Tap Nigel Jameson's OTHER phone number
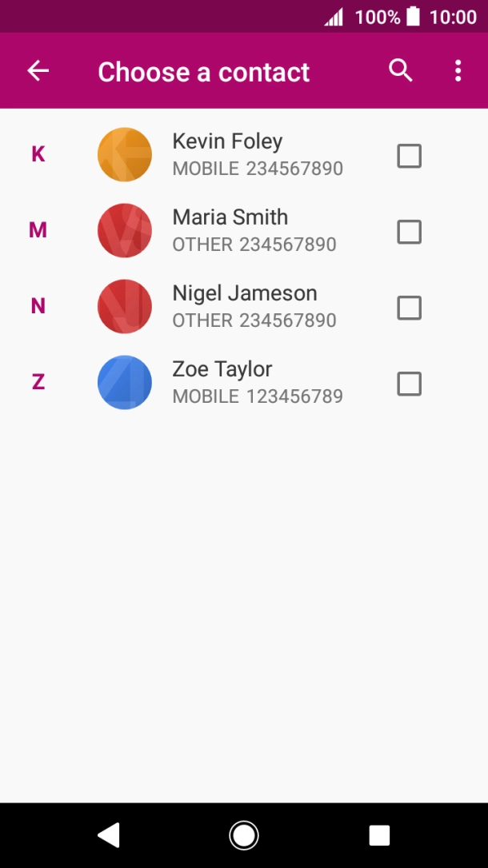Screen dimensions: 488x868 click(x=254, y=321)
